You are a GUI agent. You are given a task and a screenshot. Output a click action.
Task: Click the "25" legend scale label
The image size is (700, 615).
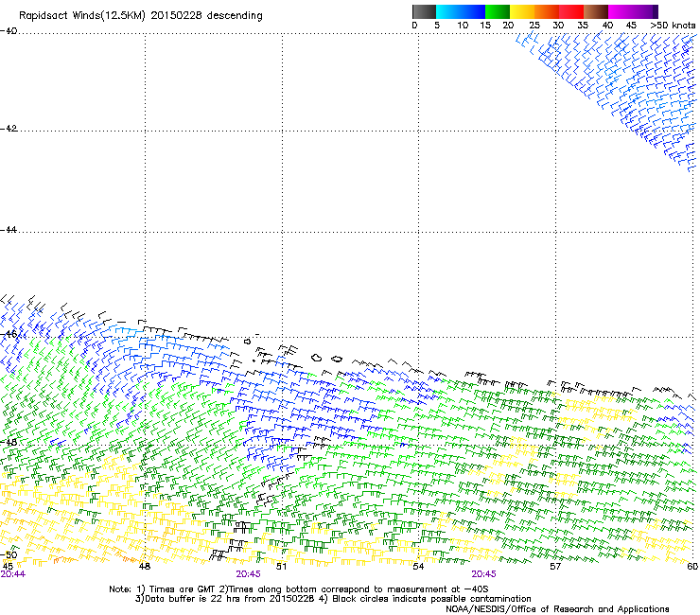pos(534,26)
